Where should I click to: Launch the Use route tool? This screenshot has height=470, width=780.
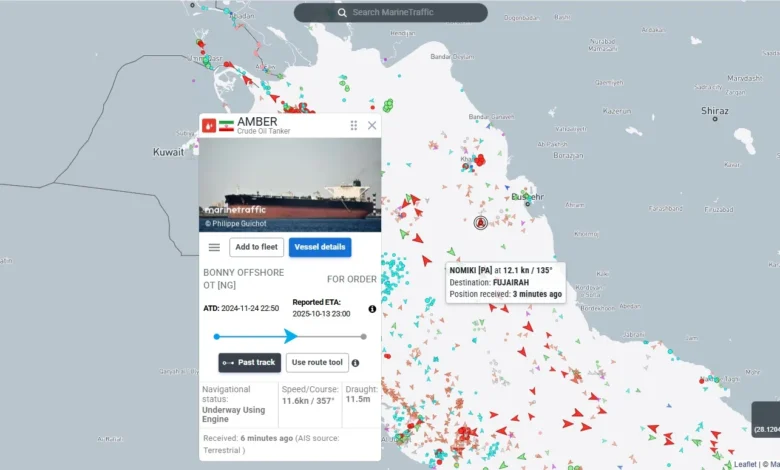[x=316, y=362]
